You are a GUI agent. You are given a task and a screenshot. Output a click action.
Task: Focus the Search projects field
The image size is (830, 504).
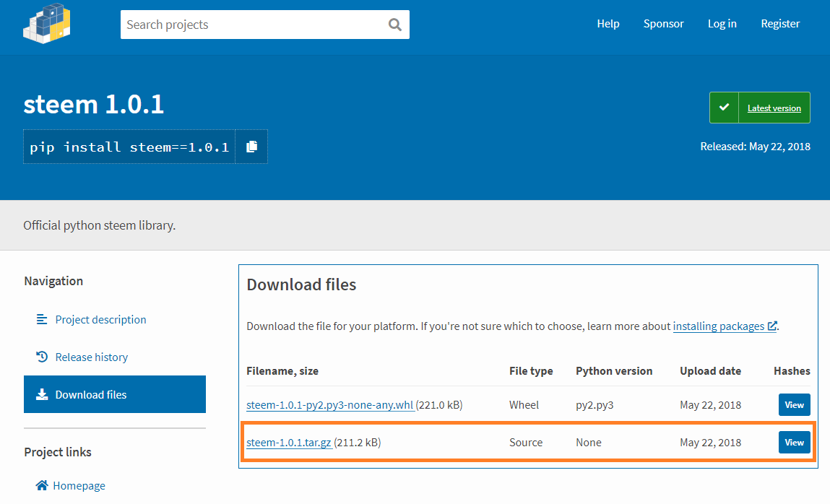(x=253, y=25)
